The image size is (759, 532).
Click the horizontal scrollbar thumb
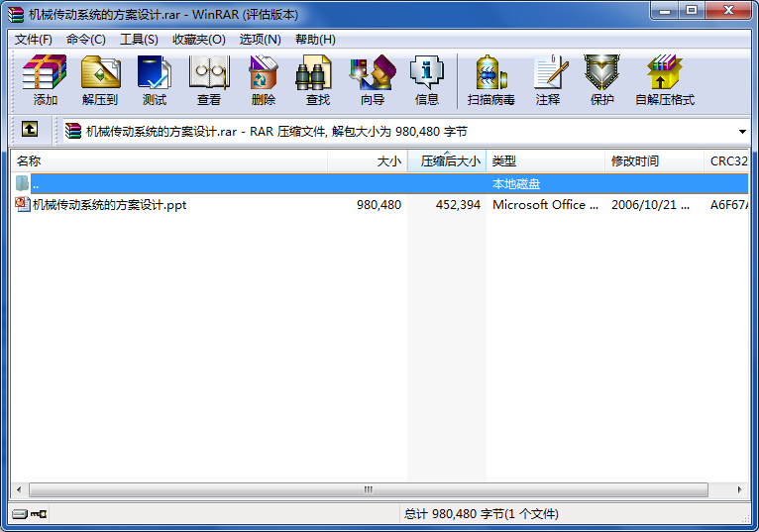pos(369,489)
